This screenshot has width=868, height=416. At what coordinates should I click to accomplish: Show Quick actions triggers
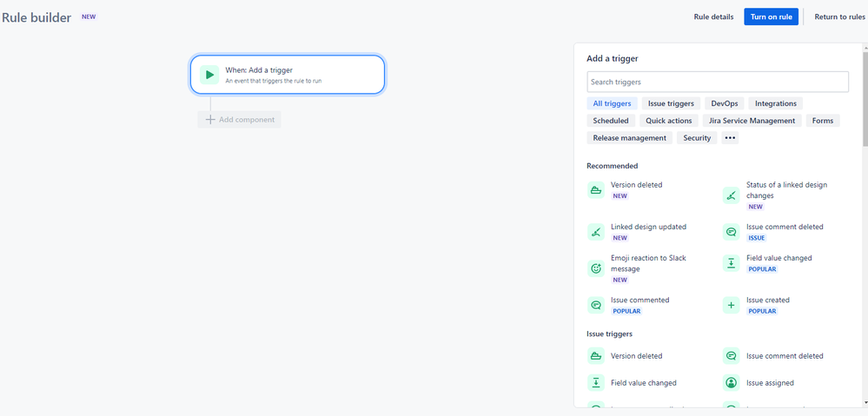(x=669, y=121)
